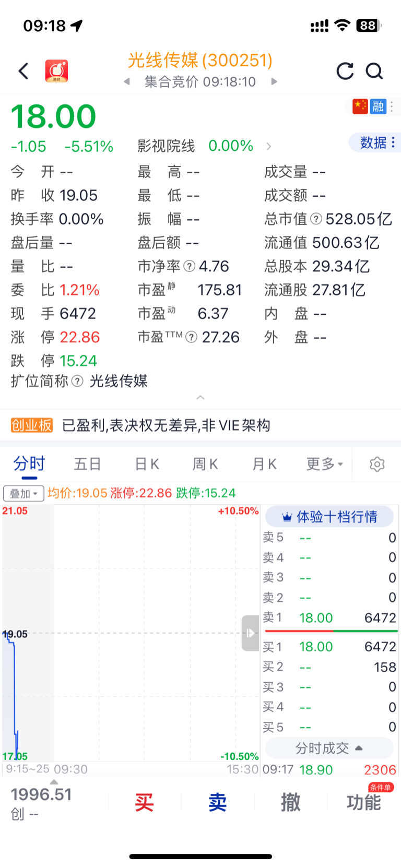Screen dimensions: 401x868
Task: Open the search magnifier icon
Action: coord(374,71)
